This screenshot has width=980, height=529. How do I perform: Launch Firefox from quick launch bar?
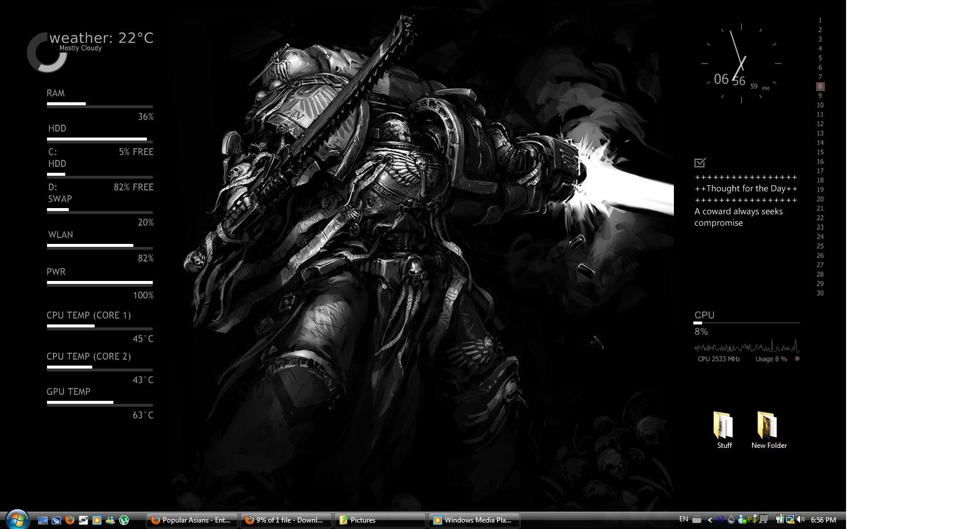tap(70, 520)
